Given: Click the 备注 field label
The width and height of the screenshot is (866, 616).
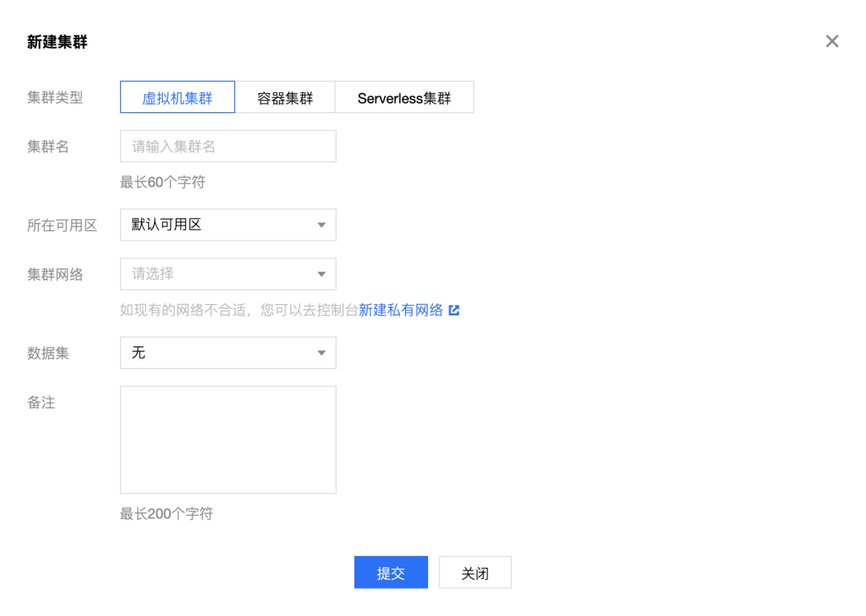Looking at the screenshot, I should [42, 403].
